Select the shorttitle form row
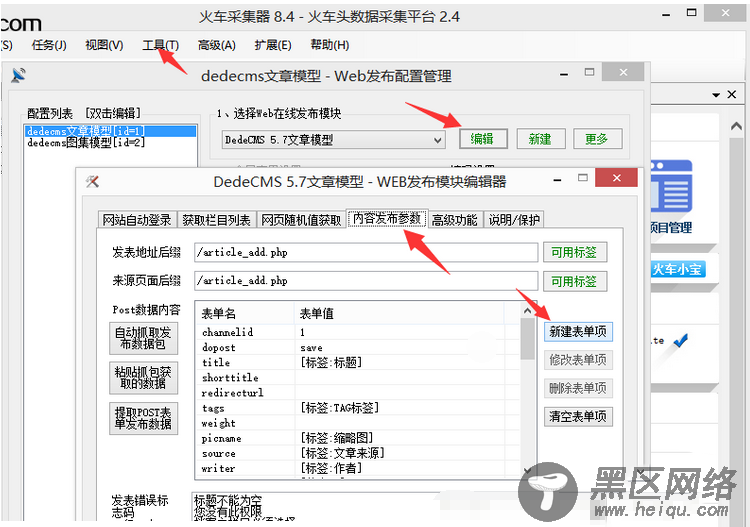 pyautogui.click(x=358, y=378)
